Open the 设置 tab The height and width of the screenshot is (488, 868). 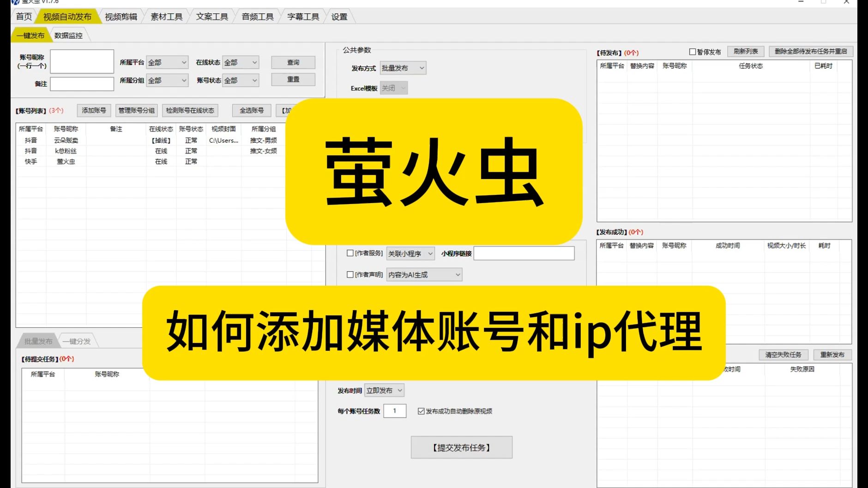click(339, 17)
